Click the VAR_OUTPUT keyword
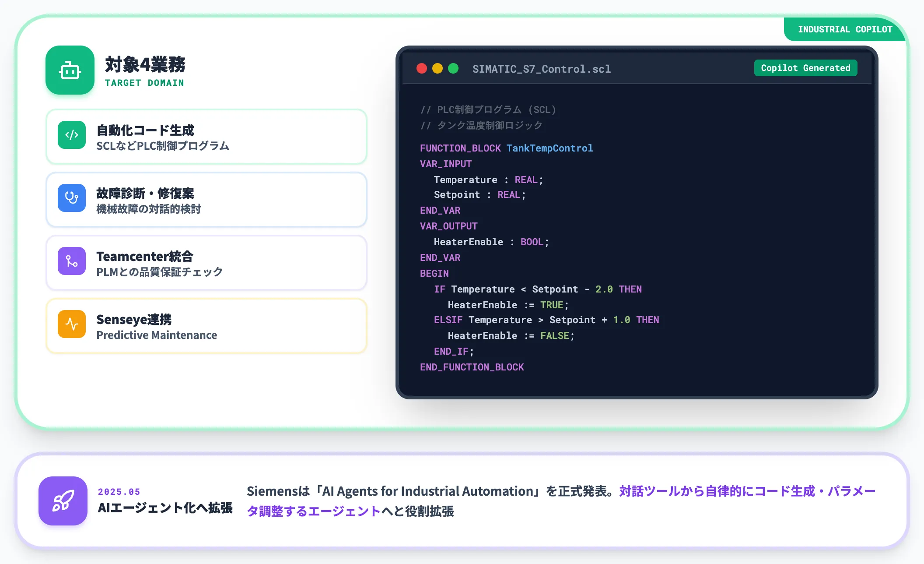924x564 pixels. coord(449,226)
